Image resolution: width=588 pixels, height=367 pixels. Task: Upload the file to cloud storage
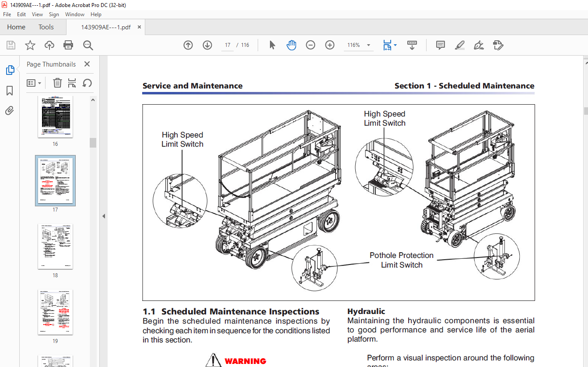pos(49,45)
